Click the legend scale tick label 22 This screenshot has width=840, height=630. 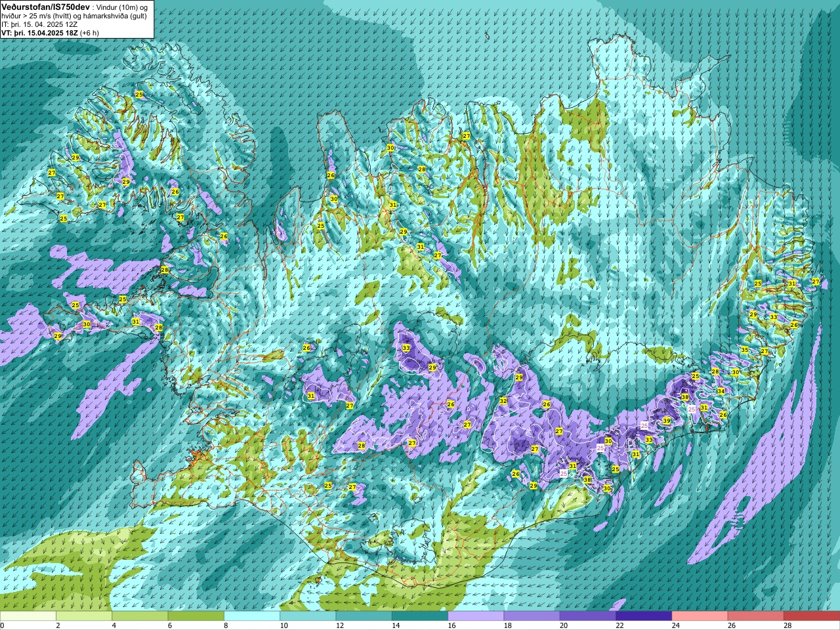point(619,625)
